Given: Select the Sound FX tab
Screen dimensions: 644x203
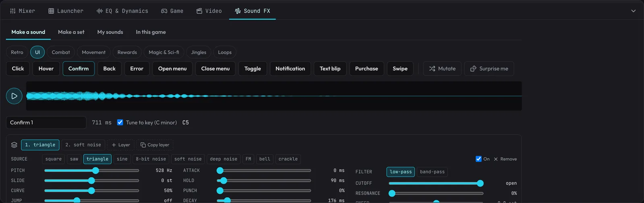Looking at the screenshot, I should (252, 11).
